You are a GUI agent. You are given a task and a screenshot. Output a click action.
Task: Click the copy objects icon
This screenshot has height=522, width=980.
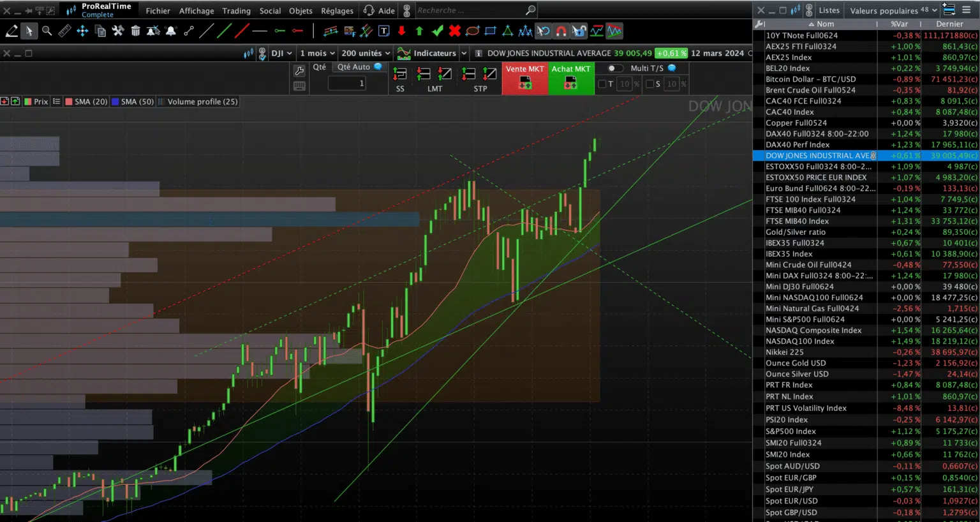click(100, 31)
